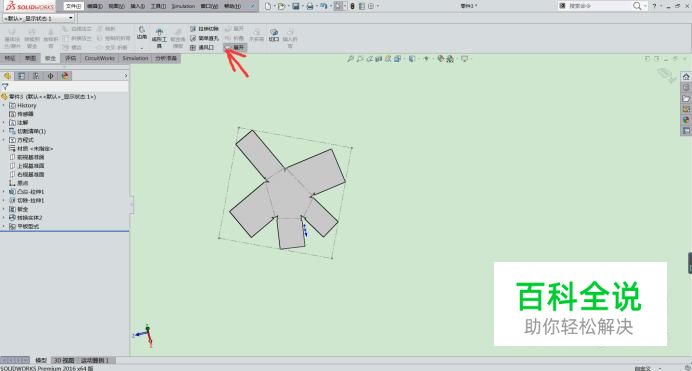Click the Save floppy disk icon
The height and width of the screenshot is (371, 692).
coord(296,6)
